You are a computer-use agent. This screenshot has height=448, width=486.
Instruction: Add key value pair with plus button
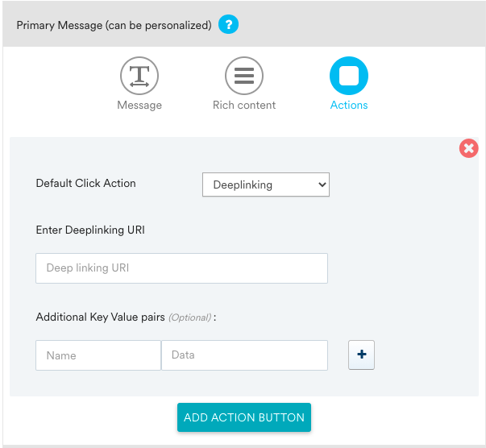[x=361, y=355]
